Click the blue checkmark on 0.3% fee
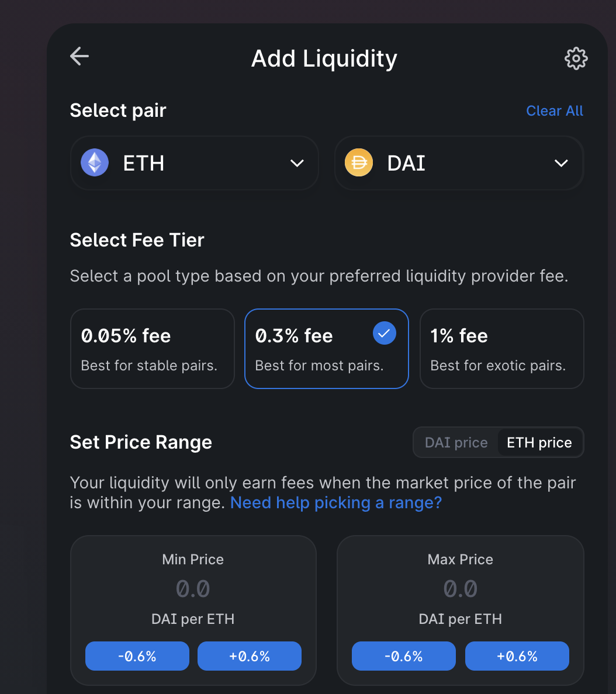Screen dimensions: 616x694 coord(385,334)
